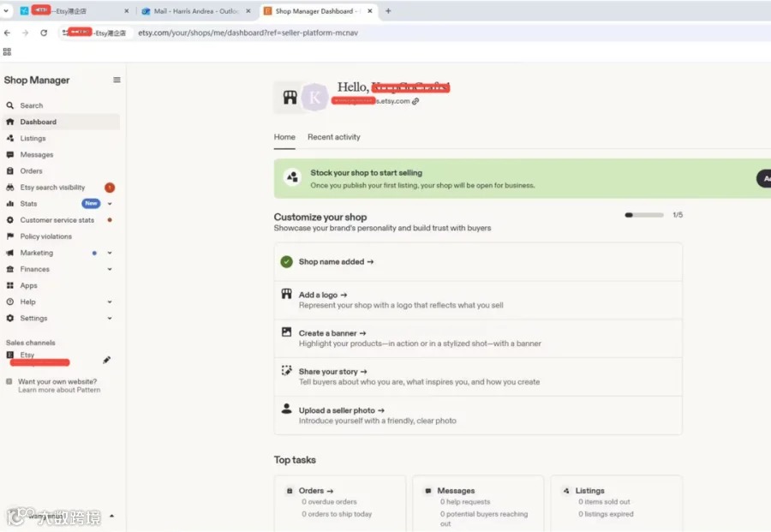This screenshot has width=771, height=532.
Task: Click the image icon beside Create a banner
Action: click(286, 332)
